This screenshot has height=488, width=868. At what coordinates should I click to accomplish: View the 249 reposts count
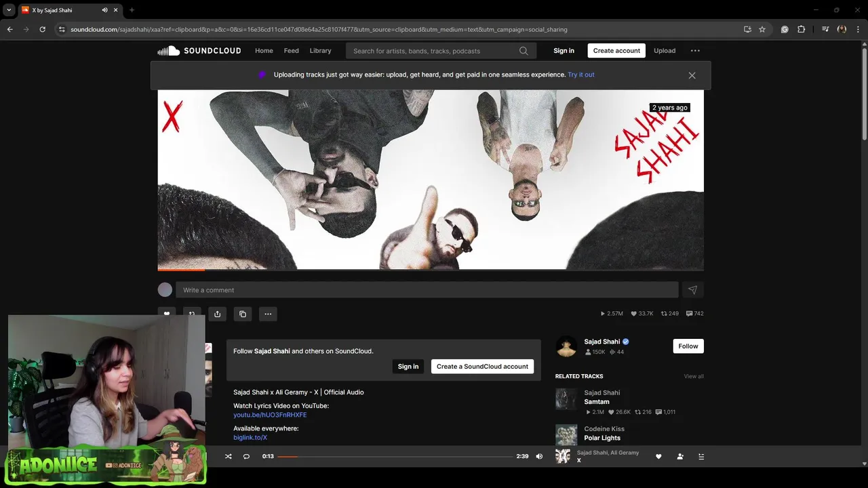pos(670,314)
